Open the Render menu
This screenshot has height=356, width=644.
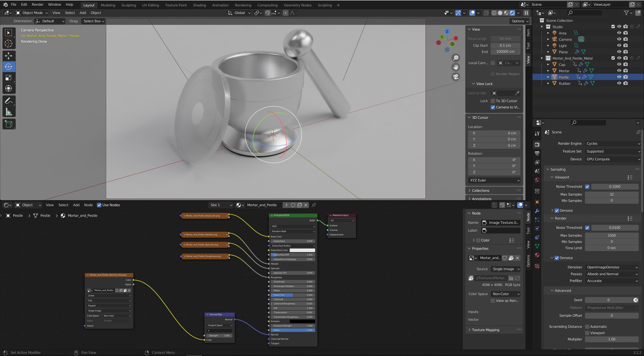coord(38,4)
